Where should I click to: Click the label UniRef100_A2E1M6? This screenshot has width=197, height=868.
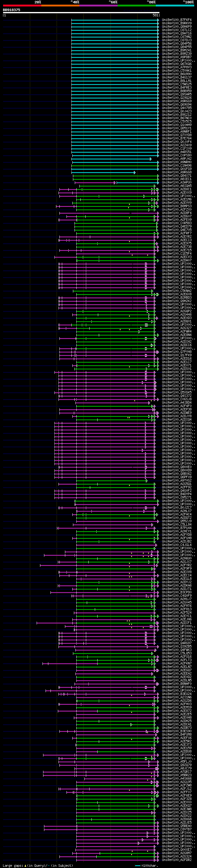click(x=177, y=199)
